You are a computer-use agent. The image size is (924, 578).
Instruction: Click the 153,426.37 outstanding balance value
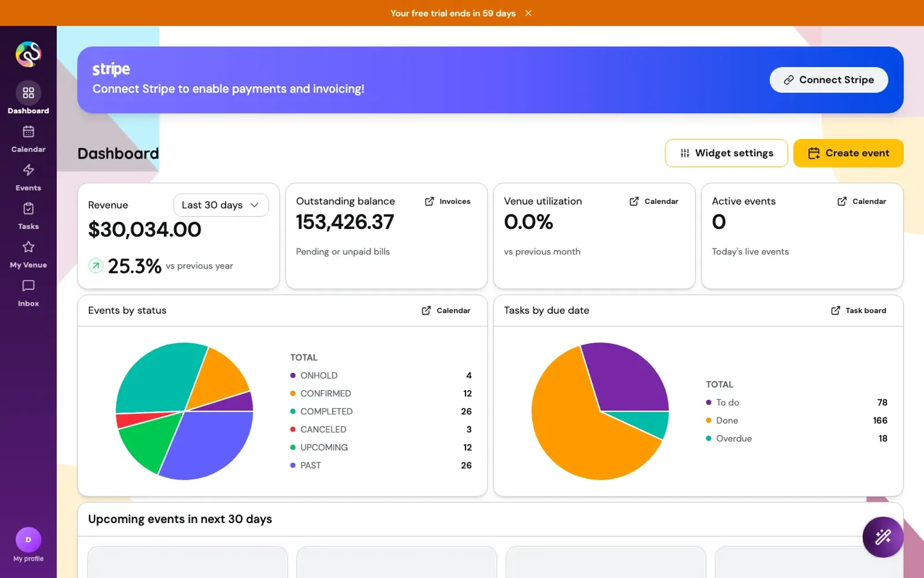(345, 222)
